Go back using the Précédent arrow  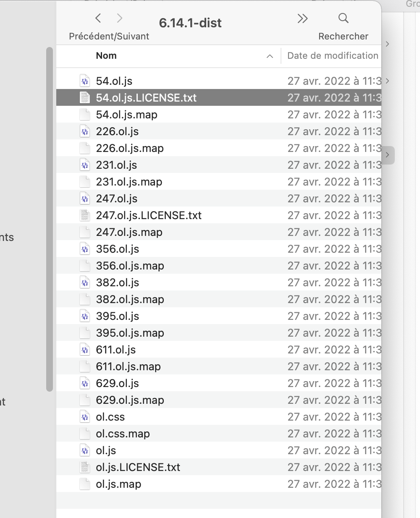98,18
